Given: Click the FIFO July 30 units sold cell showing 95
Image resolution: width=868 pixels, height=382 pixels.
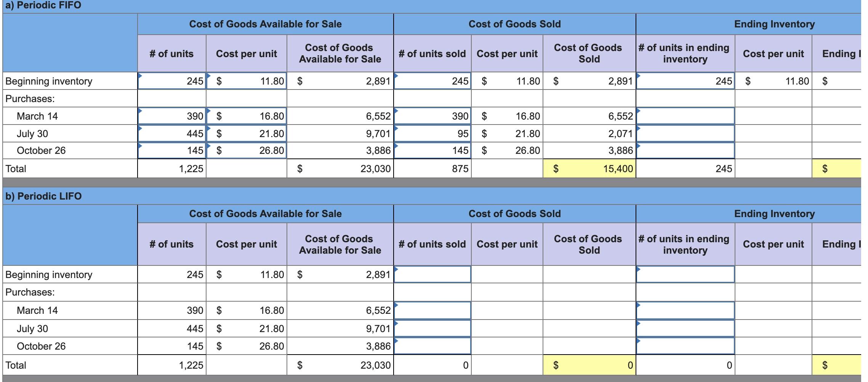Looking at the screenshot, I should (x=432, y=133).
